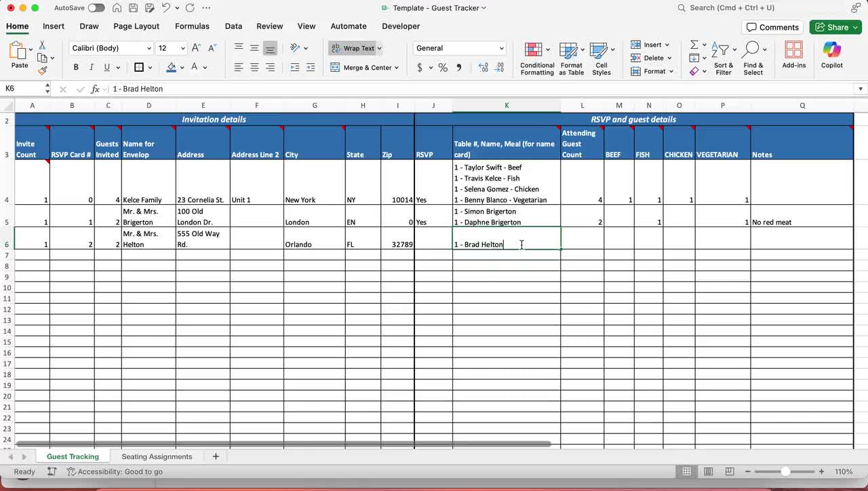This screenshot has height=491, width=868.
Task: Open the Comments pane
Action: (x=772, y=27)
